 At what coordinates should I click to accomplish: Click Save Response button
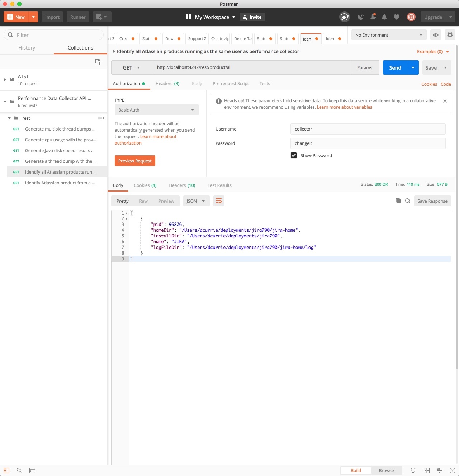[432, 201]
